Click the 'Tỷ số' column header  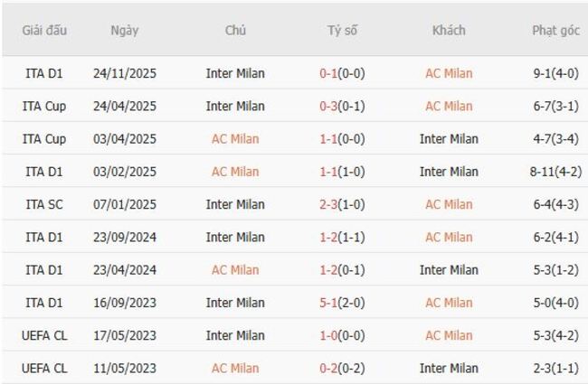(x=342, y=31)
